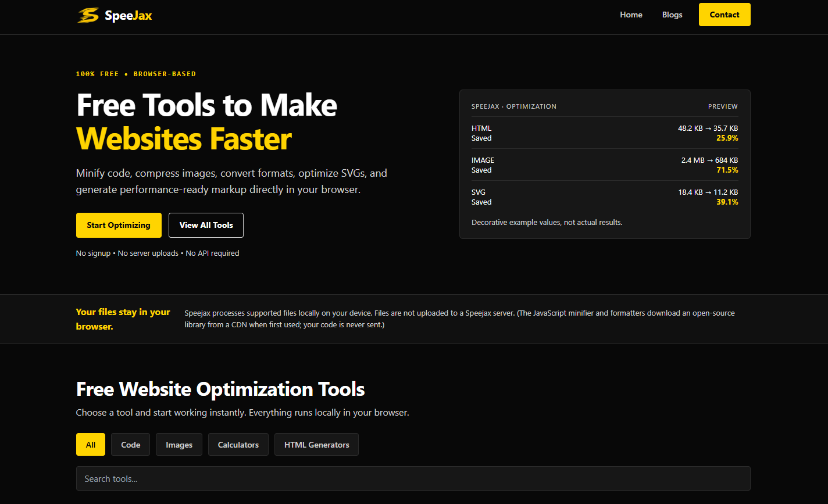Click the HTML row label

(481, 128)
